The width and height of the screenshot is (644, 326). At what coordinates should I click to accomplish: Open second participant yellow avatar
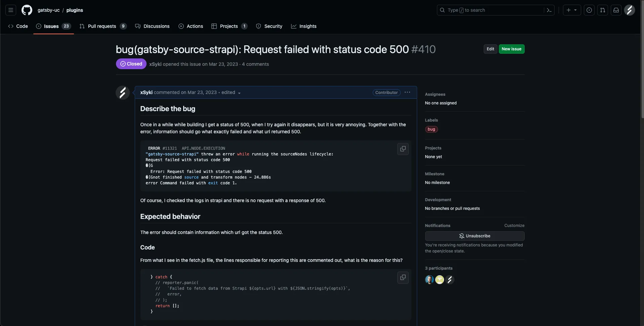pyautogui.click(x=440, y=280)
